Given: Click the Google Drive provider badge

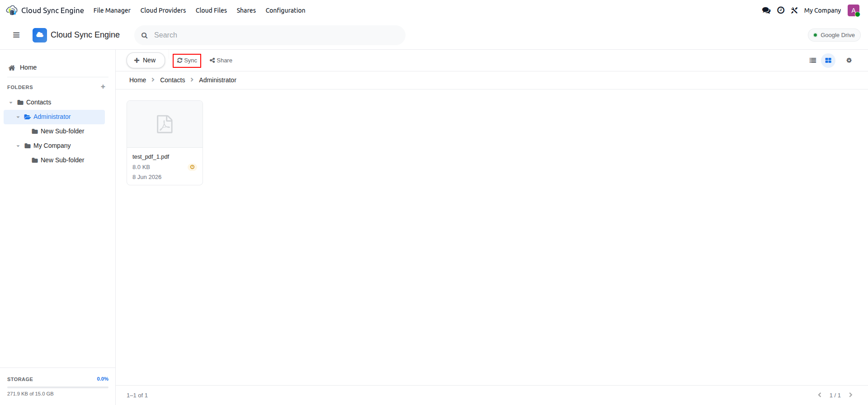Looking at the screenshot, I should 834,35.
